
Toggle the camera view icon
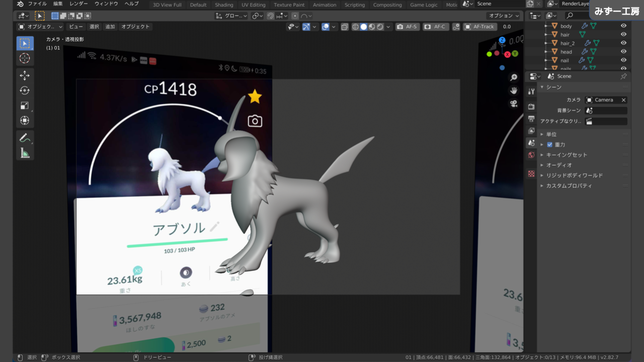[514, 104]
